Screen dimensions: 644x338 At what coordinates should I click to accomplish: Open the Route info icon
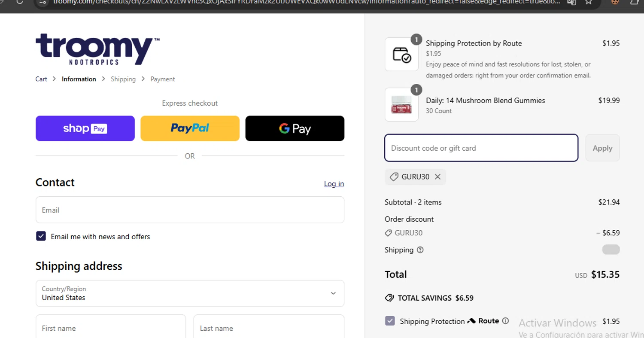coord(505,321)
